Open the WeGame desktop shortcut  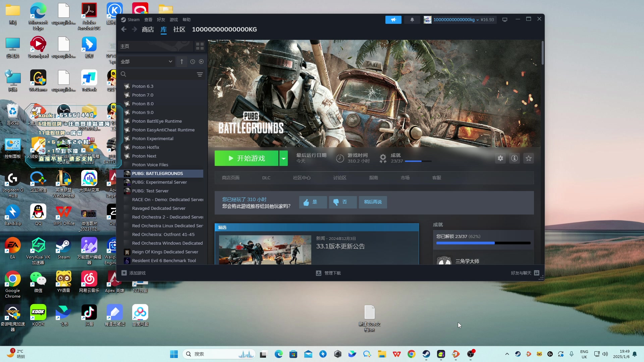(x=38, y=81)
